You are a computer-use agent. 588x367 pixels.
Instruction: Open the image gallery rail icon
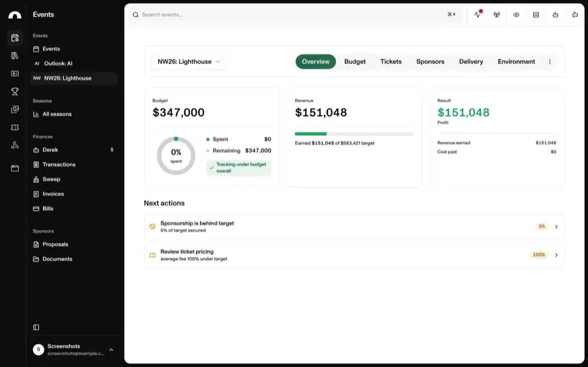pos(14,110)
